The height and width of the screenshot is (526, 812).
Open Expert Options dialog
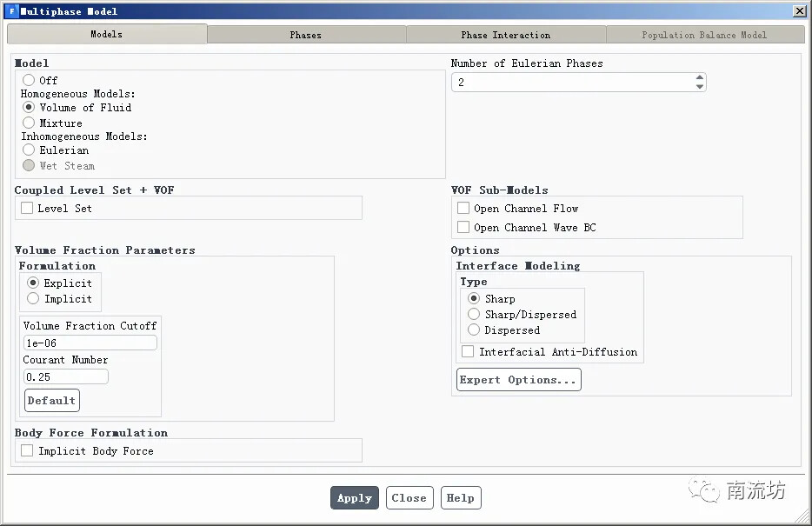pos(518,380)
